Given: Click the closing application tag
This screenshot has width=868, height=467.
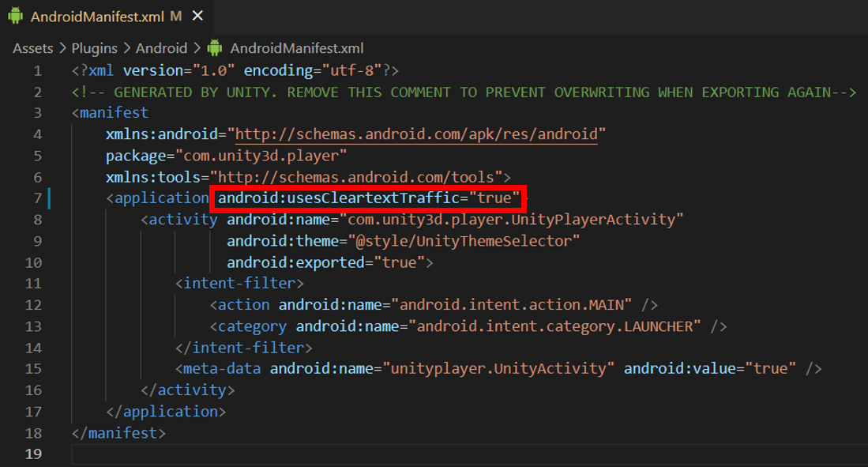Looking at the screenshot, I should [166, 412].
